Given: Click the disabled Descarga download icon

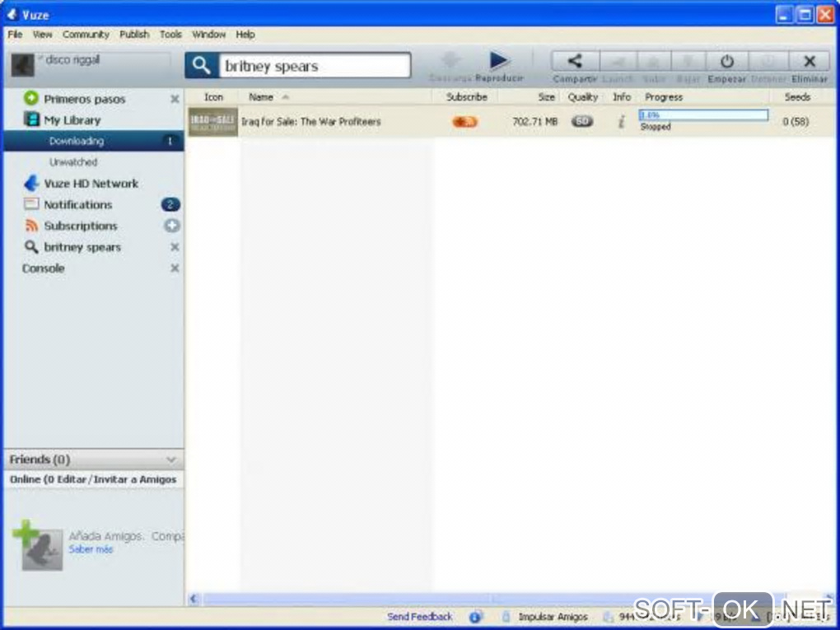Looking at the screenshot, I should coord(450,61).
